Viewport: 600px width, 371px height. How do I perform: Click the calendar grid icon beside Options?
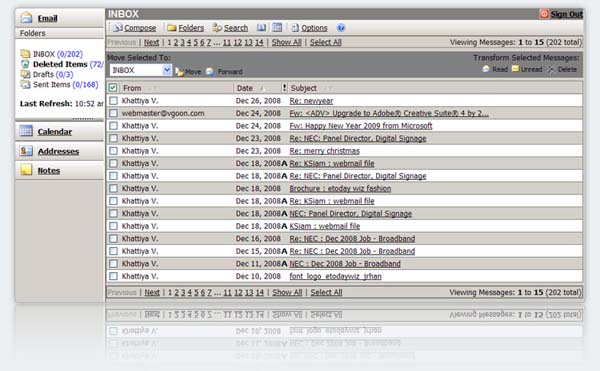coord(277,28)
